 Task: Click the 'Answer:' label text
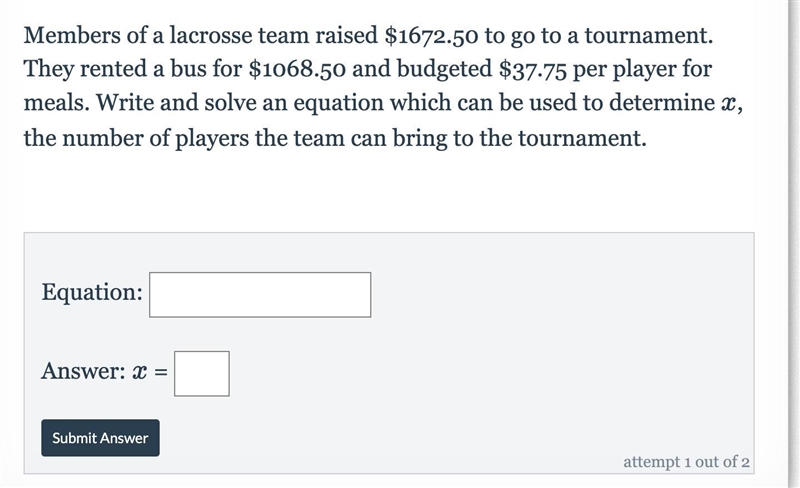(84, 371)
